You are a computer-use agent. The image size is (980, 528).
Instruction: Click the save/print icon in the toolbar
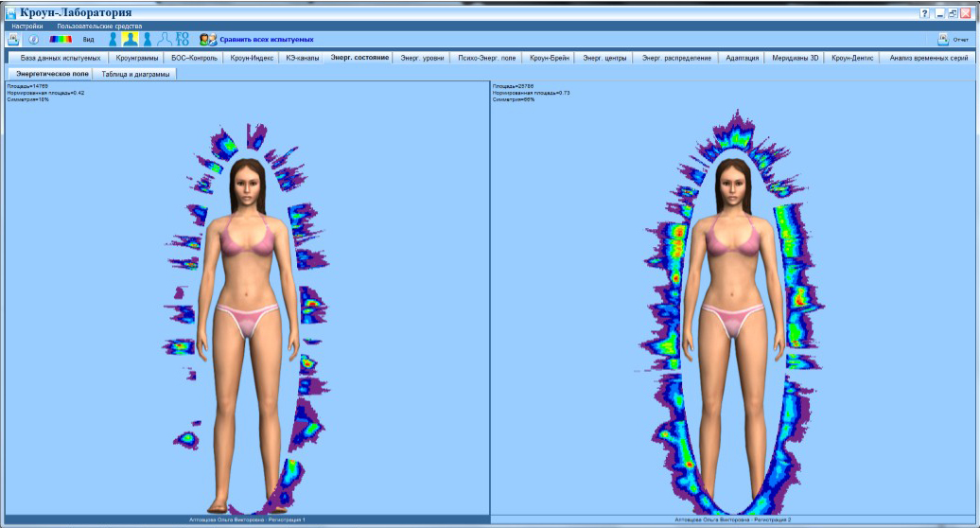13,40
